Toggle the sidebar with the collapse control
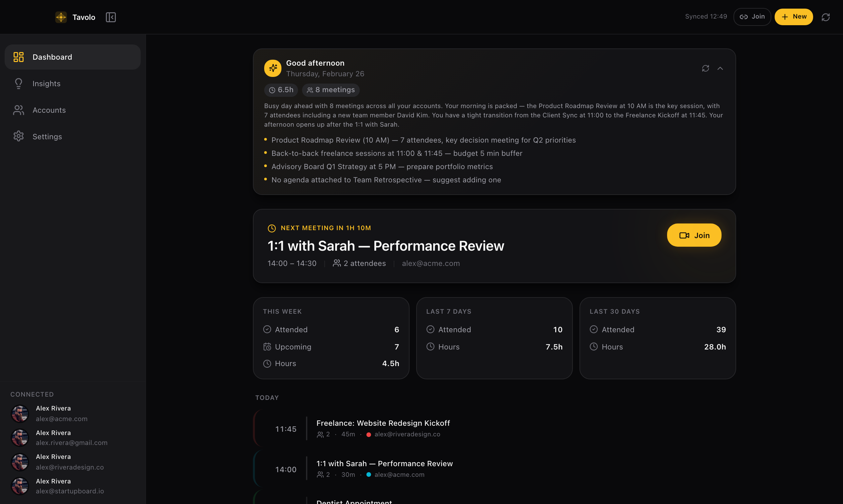 pyautogui.click(x=111, y=17)
